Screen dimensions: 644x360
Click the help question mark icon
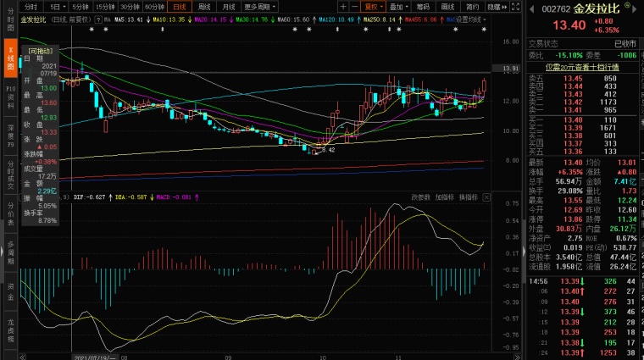98,19
